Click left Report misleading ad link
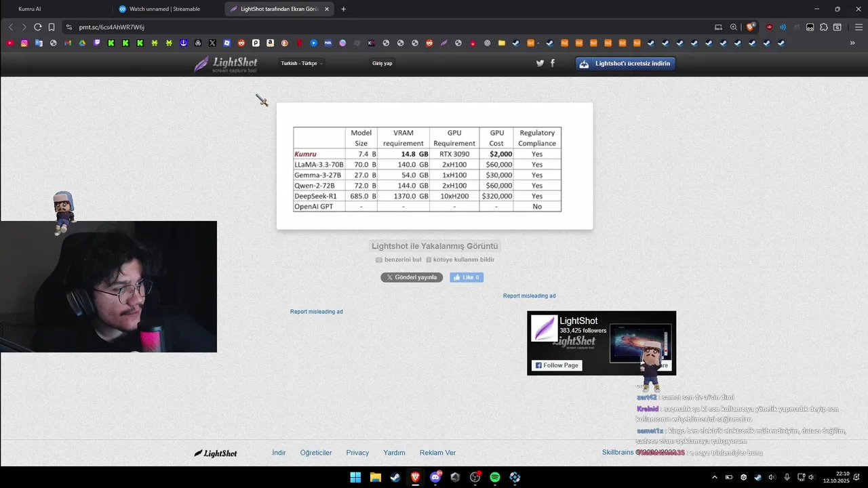868x488 pixels. pos(317,312)
